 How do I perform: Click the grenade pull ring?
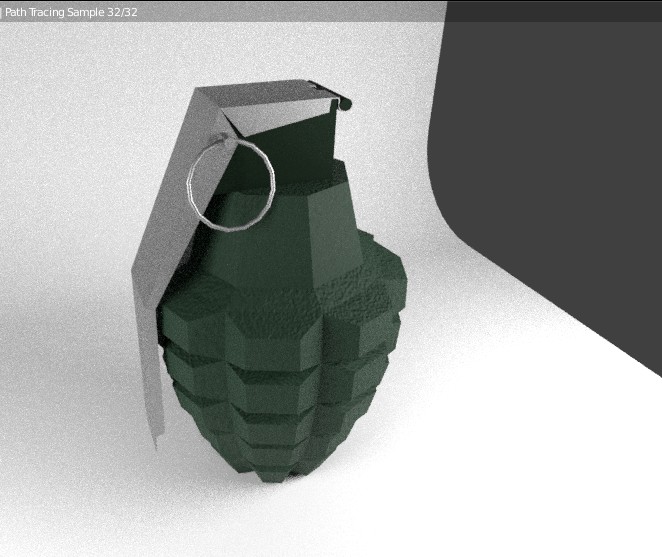(x=231, y=182)
